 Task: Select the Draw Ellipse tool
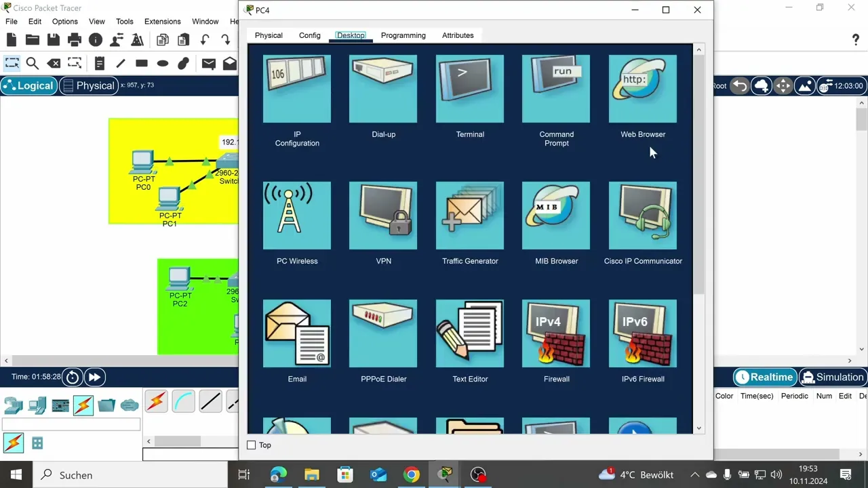click(x=163, y=63)
